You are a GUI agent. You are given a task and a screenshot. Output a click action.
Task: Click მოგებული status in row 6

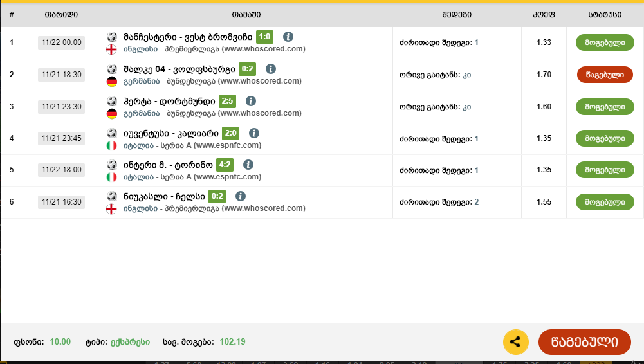click(x=605, y=202)
